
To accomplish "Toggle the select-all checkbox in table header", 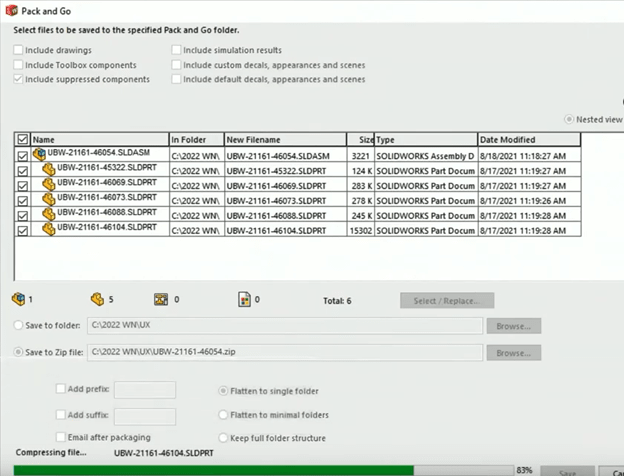I will tap(23, 139).
